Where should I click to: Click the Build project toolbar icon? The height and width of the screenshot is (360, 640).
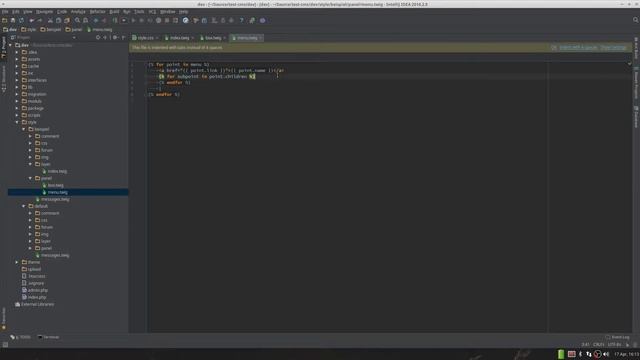[x=115, y=20]
